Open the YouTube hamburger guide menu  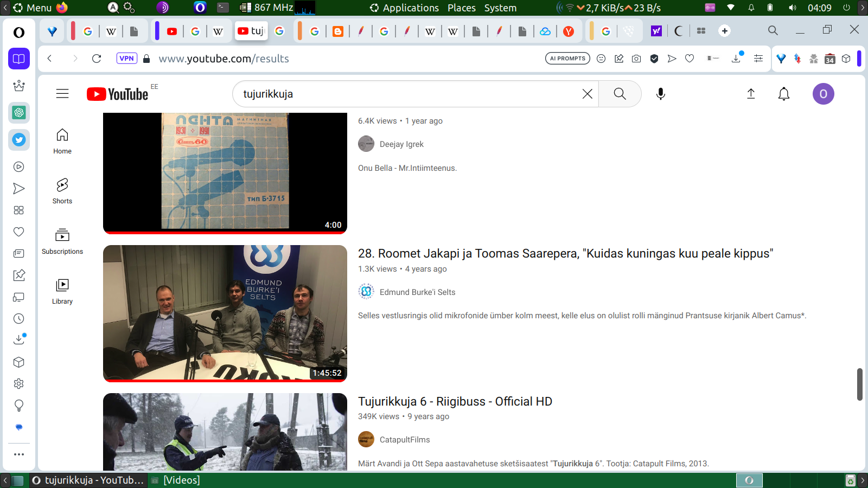[62, 94]
